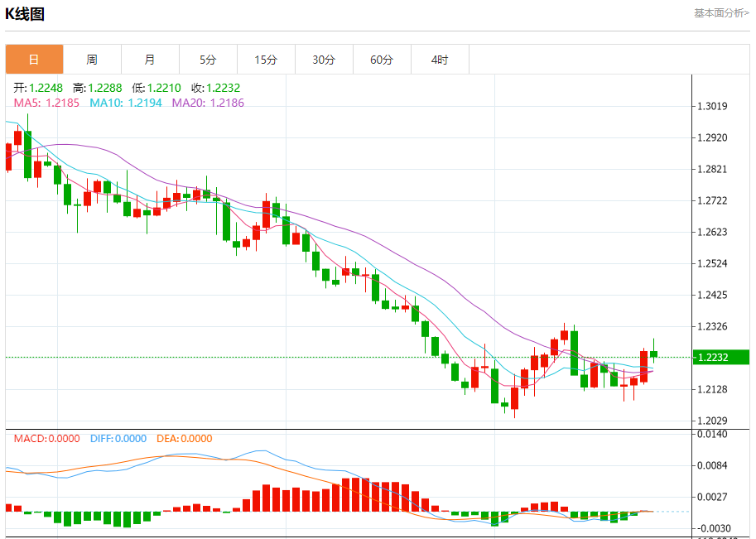This screenshot has height=539, width=756.
Task: Open the 4时 interval tab
Action: click(x=439, y=60)
